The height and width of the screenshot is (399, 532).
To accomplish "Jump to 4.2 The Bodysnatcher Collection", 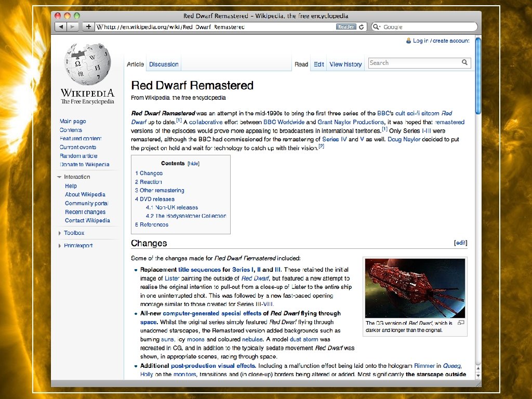I will click(186, 216).
